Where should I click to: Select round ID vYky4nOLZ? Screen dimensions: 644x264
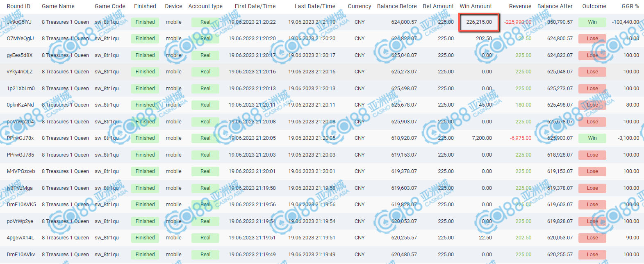20,72
